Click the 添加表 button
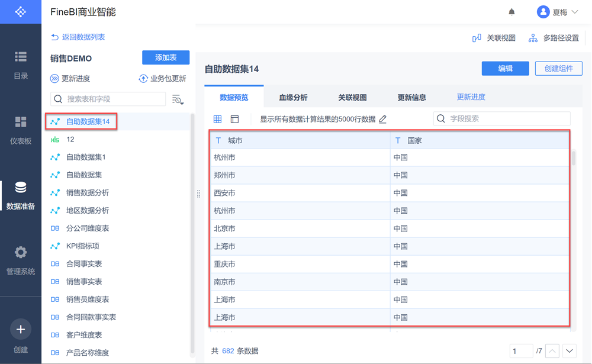The height and width of the screenshot is (364, 592). (x=166, y=57)
